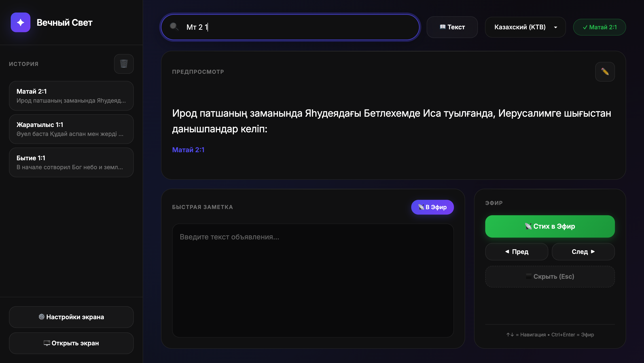
Task: Focus the Введите текст объявления note field
Action: 313,280
